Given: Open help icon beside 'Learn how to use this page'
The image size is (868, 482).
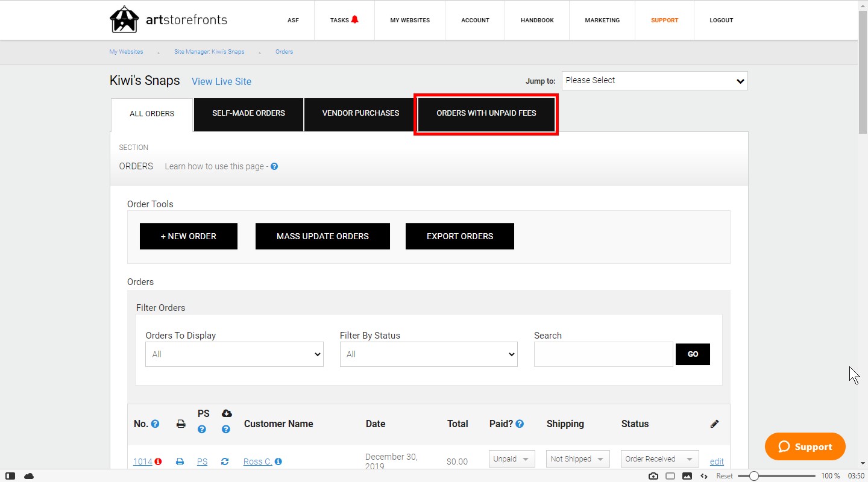Looking at the screenshot, I should [x=274, y=166].
